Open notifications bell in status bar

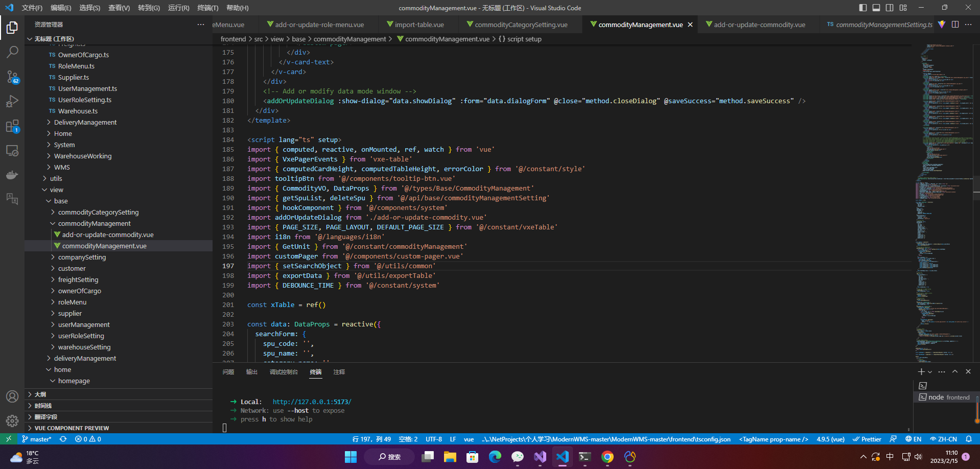(969, 439)
